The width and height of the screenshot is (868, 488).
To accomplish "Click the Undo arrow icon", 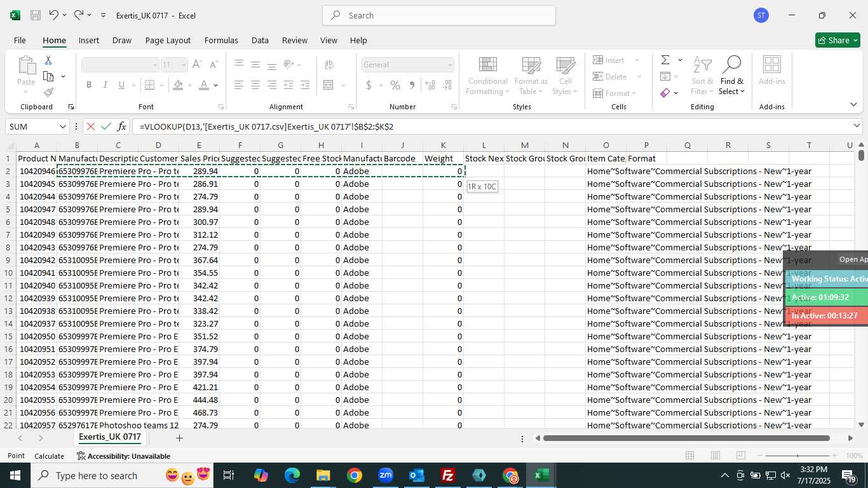I will pyautogui.click(x=54, y=15).
